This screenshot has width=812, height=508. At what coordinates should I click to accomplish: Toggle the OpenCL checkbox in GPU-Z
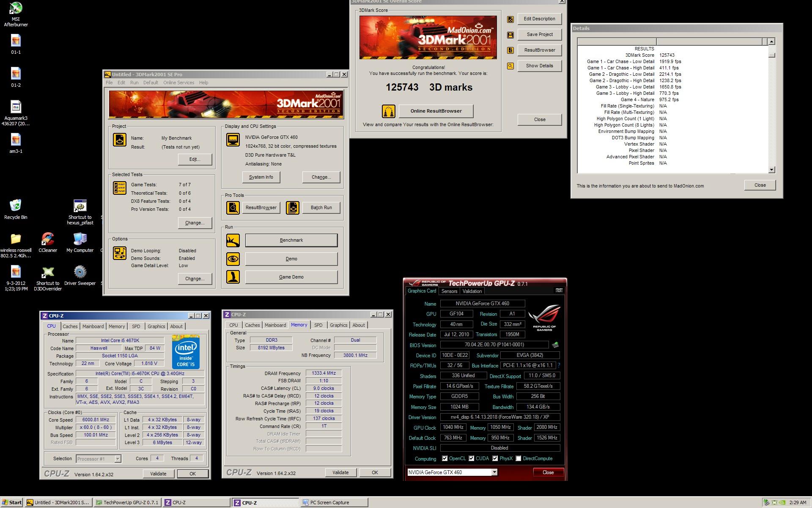[444, 458]
